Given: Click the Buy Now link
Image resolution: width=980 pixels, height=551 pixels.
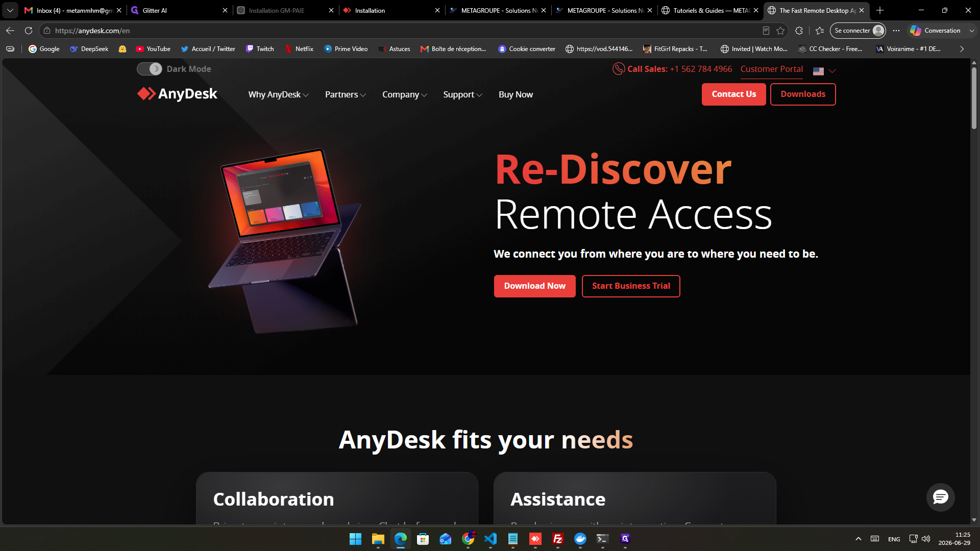Looking at the screenshot, I should tap(516, 94).
